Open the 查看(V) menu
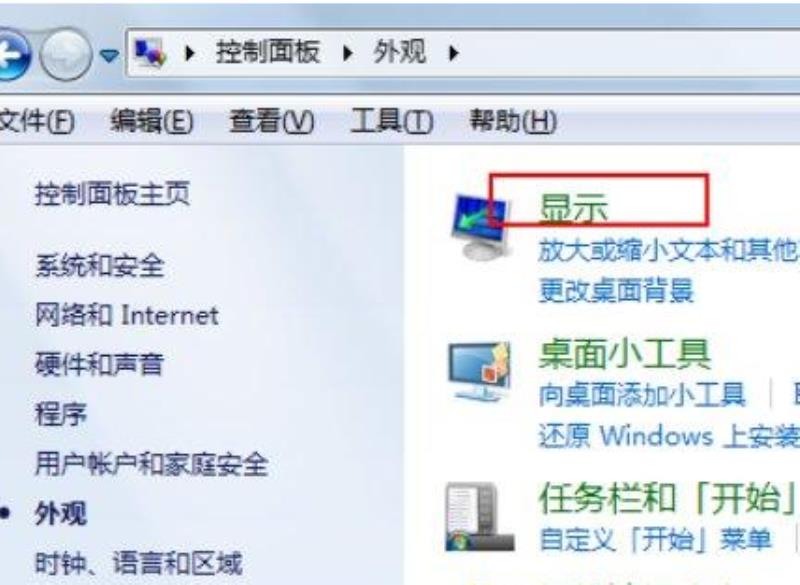Screen dimensions: 800x585 click(x=271, y=121)
